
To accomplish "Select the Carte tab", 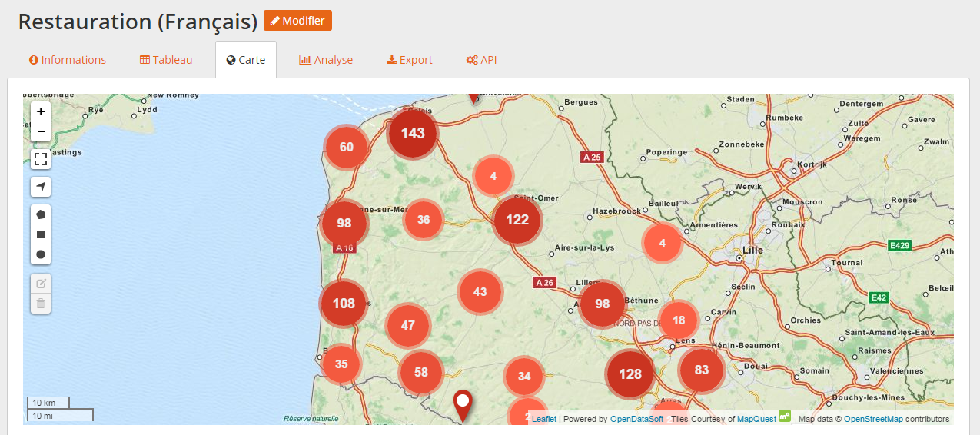I will point(246,60).
